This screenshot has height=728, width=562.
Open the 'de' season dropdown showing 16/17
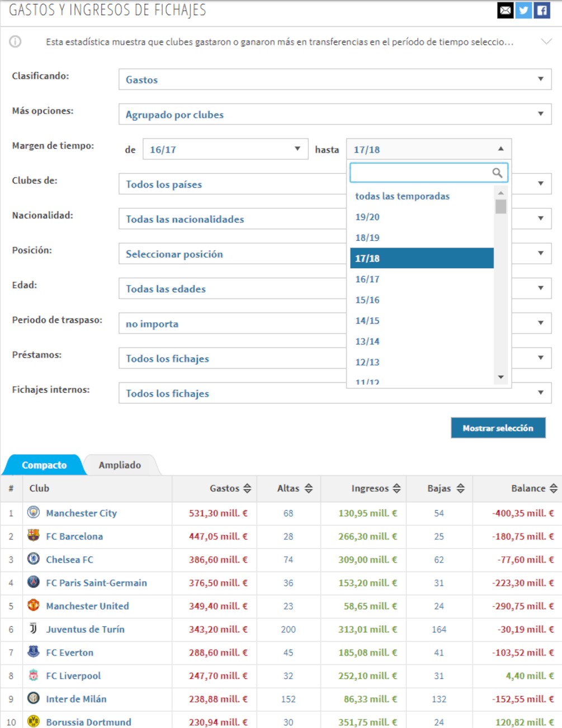[225, 149]
